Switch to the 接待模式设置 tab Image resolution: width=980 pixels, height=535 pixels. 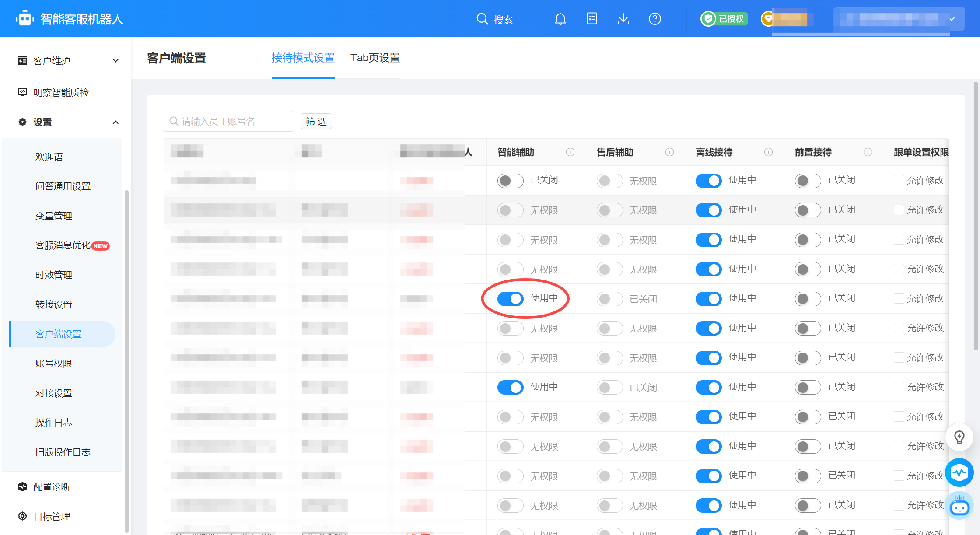point(303,58)
